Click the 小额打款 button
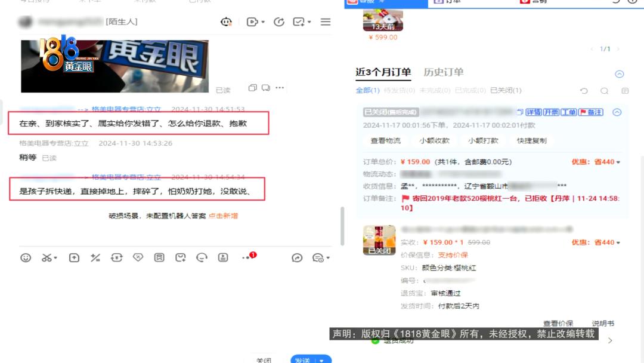Viewport: 644px width, 363px height. point(483,140)
